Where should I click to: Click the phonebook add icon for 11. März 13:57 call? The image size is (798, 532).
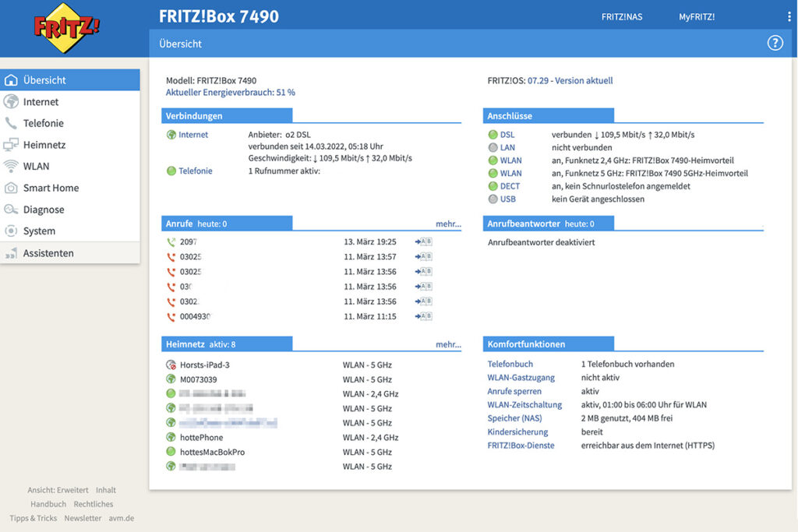(423, 256)
